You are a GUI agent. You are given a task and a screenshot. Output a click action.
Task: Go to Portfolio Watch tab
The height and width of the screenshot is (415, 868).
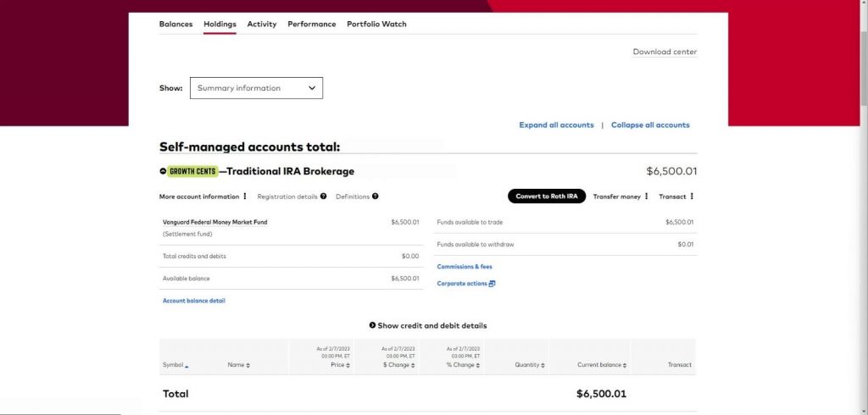pyautogui.click(x=376, y=25)
